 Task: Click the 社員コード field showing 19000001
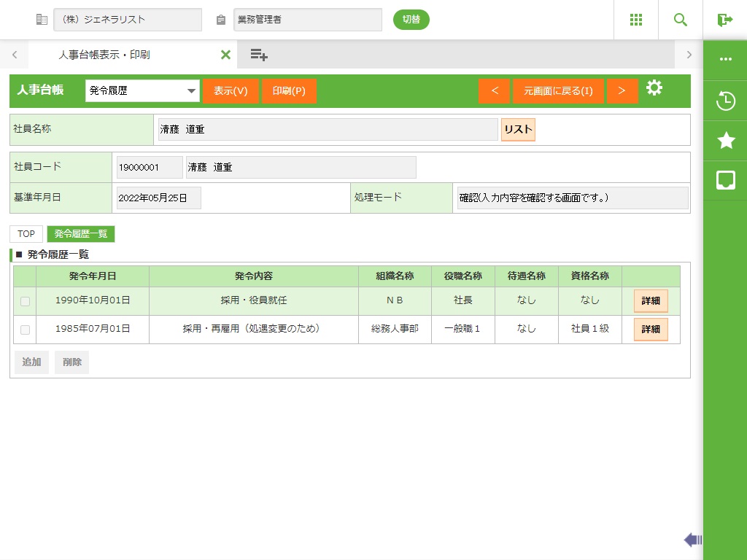pyautogui.click(x=149, y=167)
